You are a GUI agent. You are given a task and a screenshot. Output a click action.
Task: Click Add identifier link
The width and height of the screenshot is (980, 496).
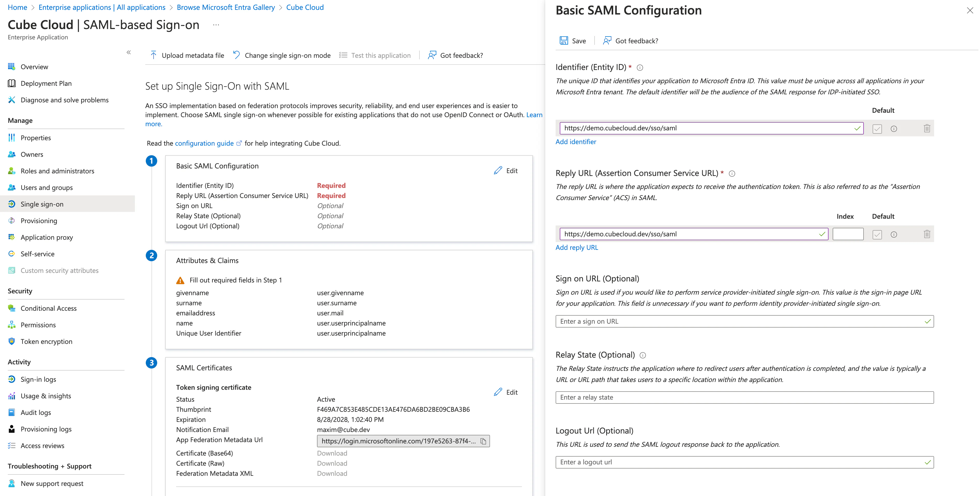pyautogui.click(x=576, y=142)
